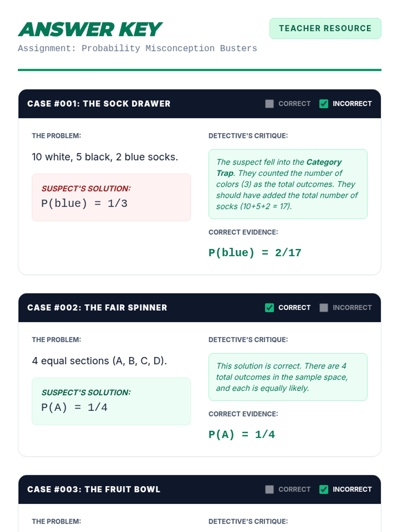
Task: Click the Answer Key title
Action: tap(90, 29)
